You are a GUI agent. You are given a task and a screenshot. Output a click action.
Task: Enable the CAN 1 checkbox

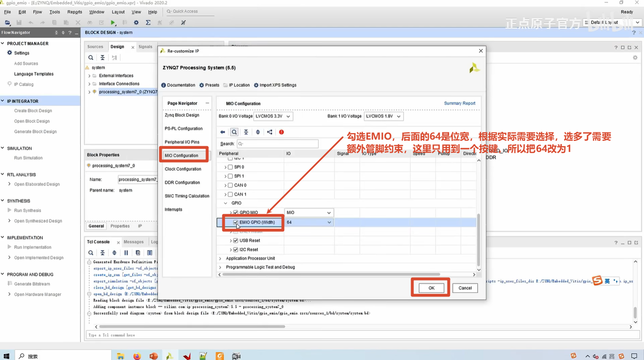[x=230, y=194]
